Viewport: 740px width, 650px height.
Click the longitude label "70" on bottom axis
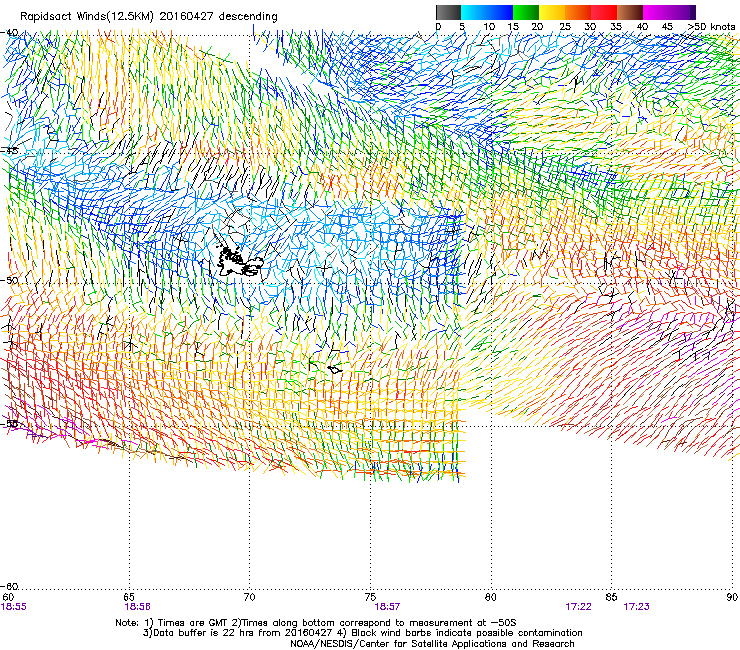[249, 597]
